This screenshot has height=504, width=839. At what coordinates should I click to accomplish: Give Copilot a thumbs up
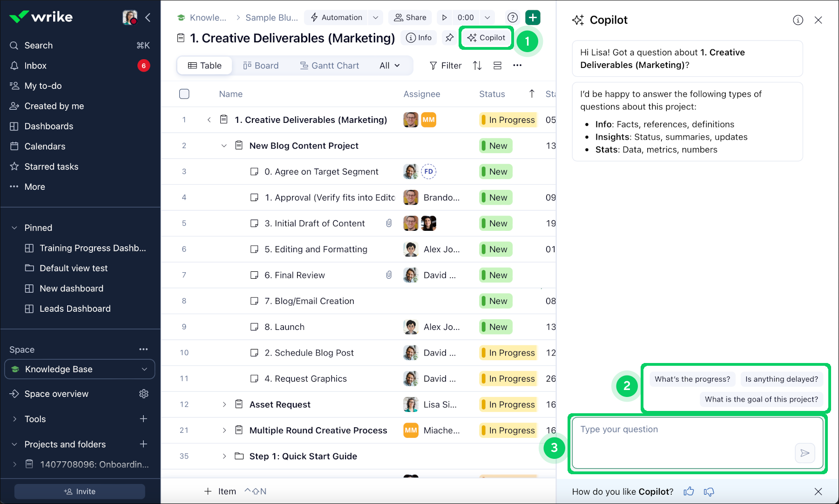point(689,491)
